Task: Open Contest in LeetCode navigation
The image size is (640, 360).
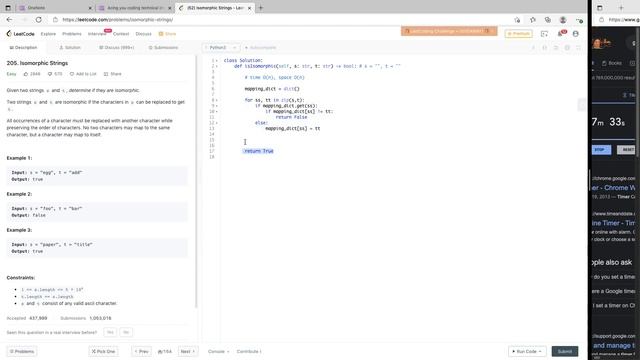Action: [x=121, y=34]
